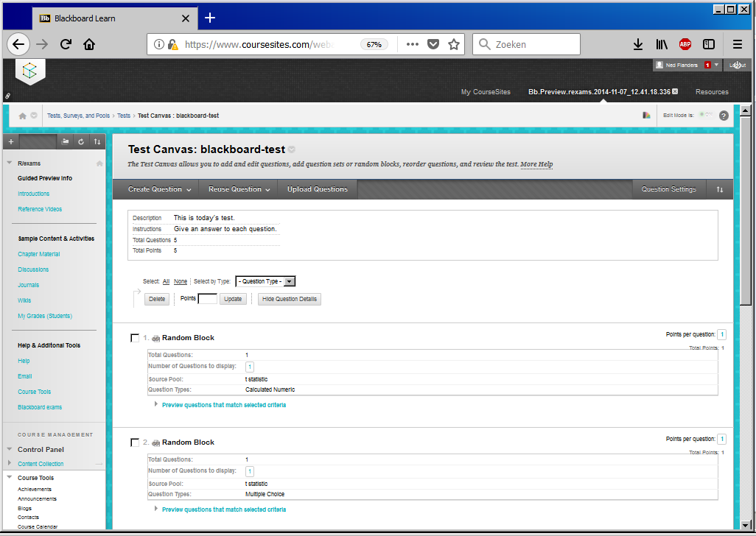Toggle the browser sidebar icon
Viewport: 756px width, 536px height.
tap(709, 44)
